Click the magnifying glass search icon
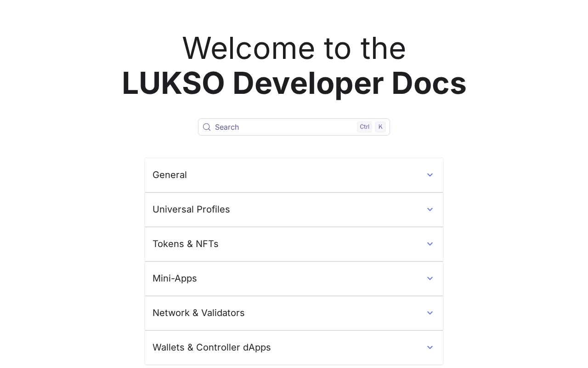Viewport: 588px width, 368px height. click(x=207, y=127)
